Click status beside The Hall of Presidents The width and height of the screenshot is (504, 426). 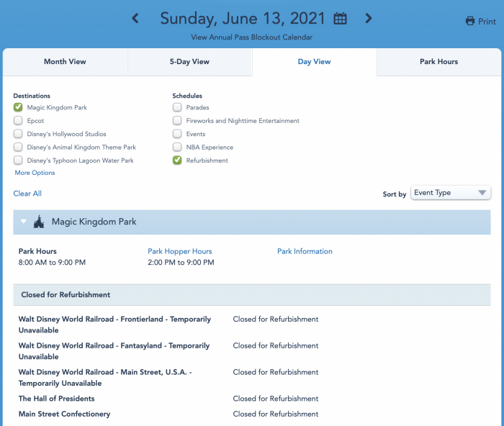click(x=276, y=399)
